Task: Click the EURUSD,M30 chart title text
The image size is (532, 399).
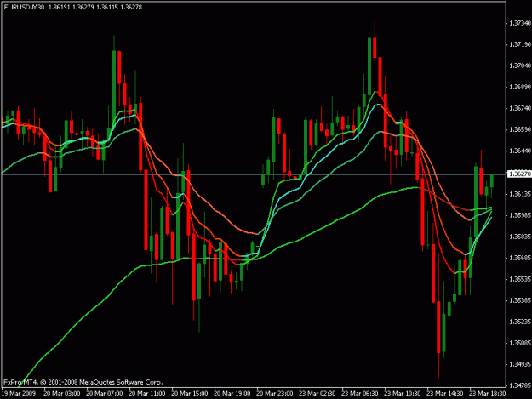Action: [24, 7]
